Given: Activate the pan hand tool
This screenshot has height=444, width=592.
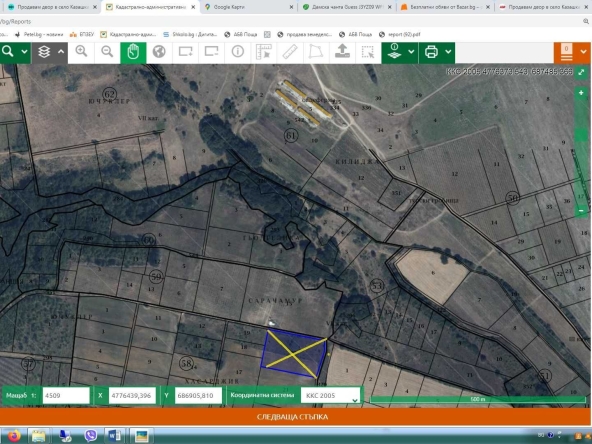Looking at the screenshot, I should tap(133, 52).
